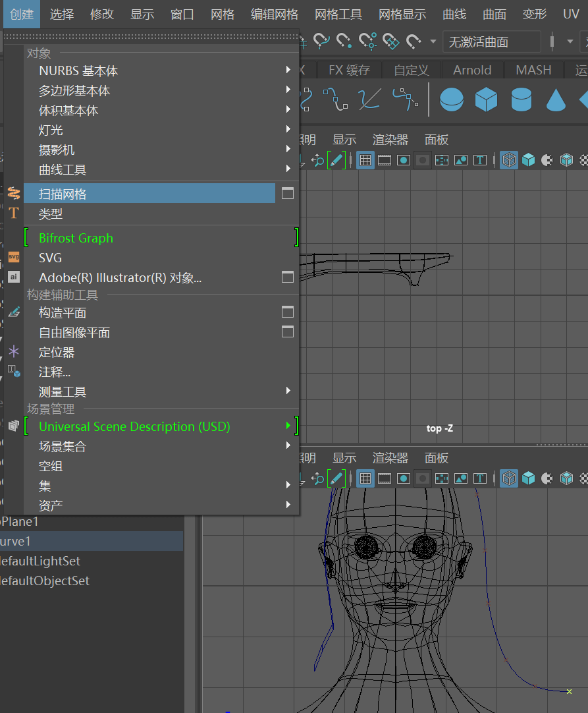Click 2D pan/zoom icon in head view panel
Viewport: 588px width, 713px height.
pos(317,478)
